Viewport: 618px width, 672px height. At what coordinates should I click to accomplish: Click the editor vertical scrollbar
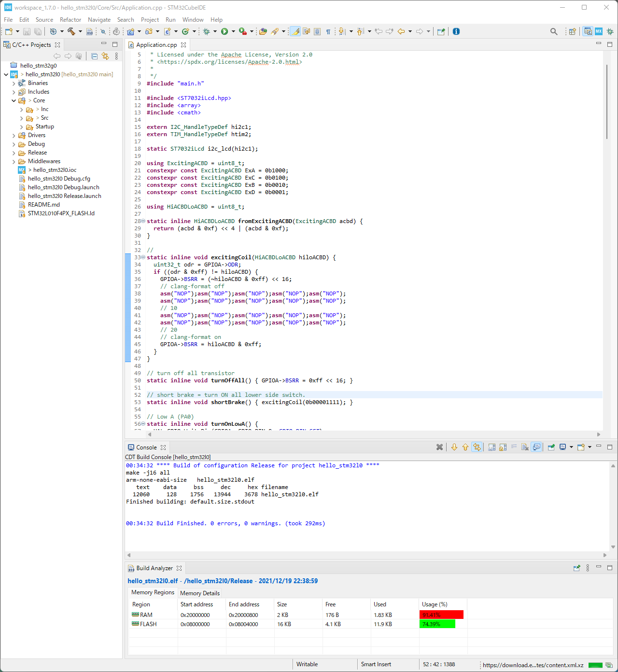pyautogui.click(x=606, y=101)
